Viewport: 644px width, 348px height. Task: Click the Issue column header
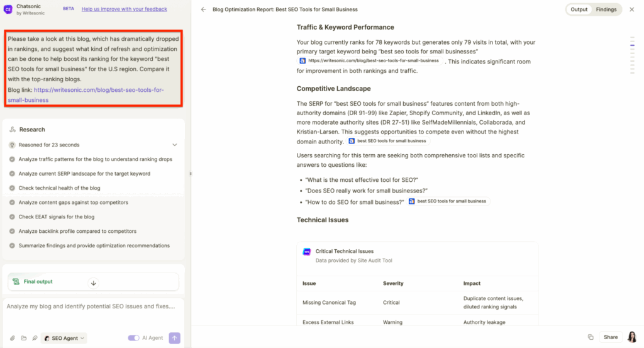pos(309,283)
